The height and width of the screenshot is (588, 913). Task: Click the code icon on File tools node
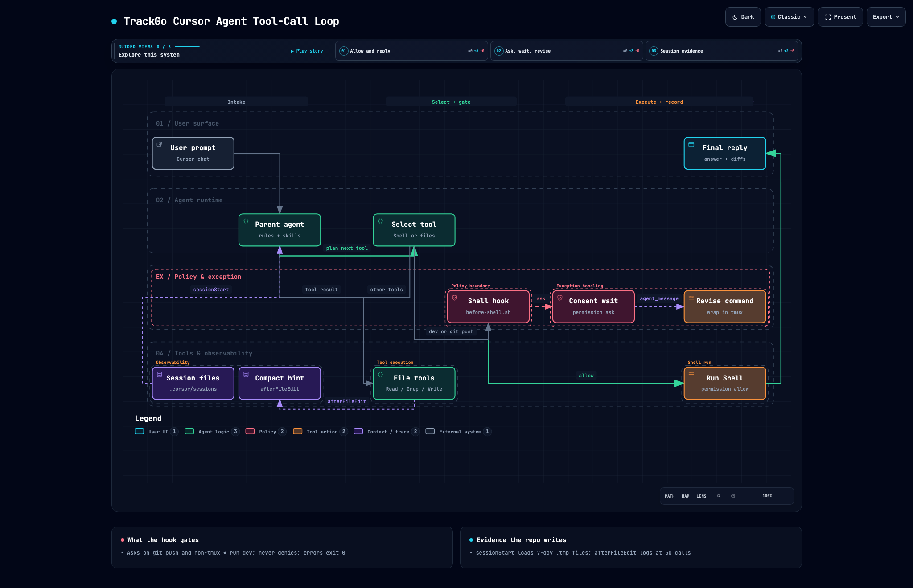click(381, 374)
